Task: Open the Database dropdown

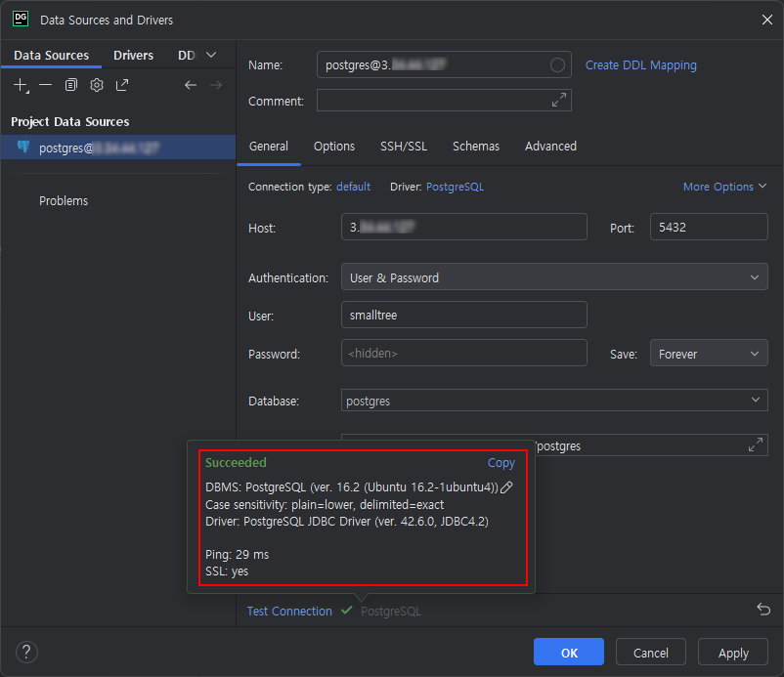Action: [554, 401]
